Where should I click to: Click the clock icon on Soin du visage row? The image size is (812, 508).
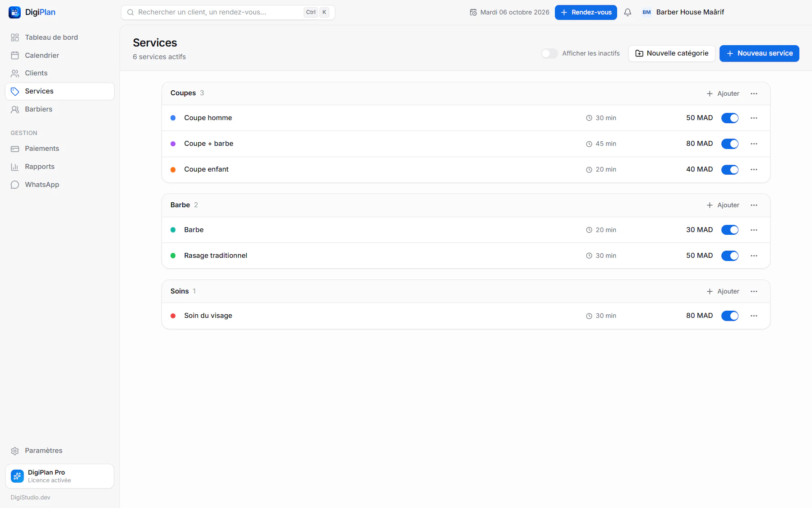(589, 316)
